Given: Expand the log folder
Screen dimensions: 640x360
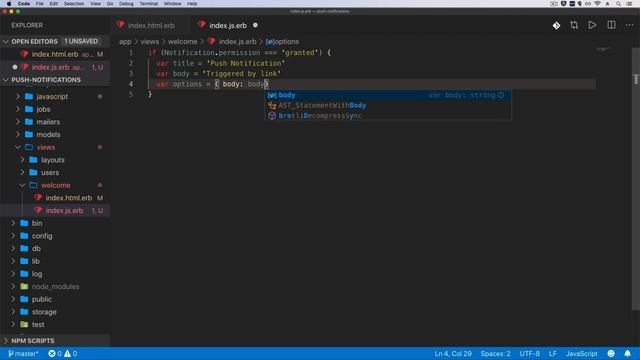Looking at the screenshot, I should coord(55,273).
